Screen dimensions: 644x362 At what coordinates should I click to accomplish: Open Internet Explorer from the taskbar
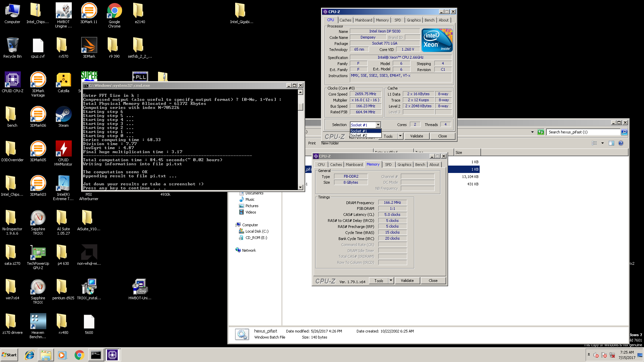30,355
